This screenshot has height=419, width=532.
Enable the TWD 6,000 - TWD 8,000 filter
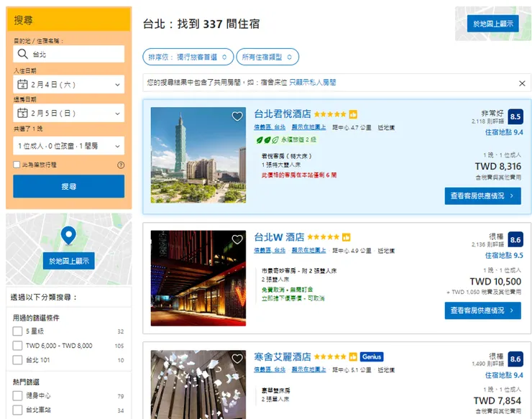[17, 346]
